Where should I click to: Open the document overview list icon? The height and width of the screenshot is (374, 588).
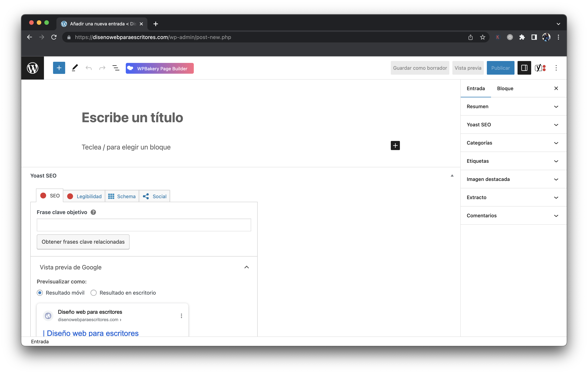[116, 68]
